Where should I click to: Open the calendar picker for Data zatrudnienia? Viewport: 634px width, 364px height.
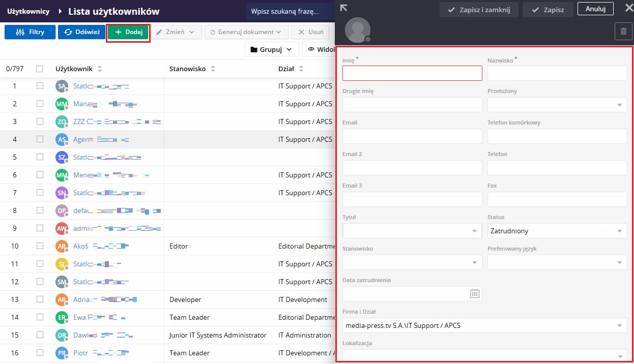click(474, 293)
